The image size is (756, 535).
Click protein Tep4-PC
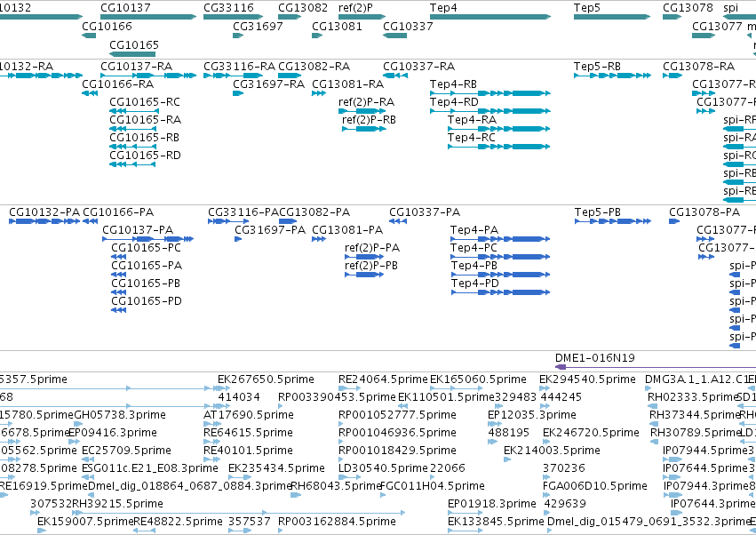click(474, 248)
